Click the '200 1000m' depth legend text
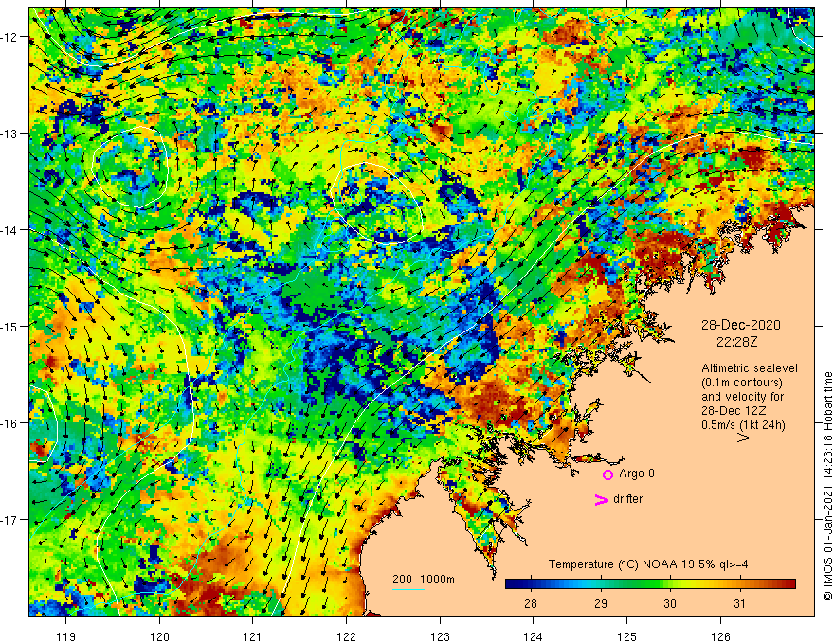The height and width of the screenshot is (644, 834). coord(424,580)
